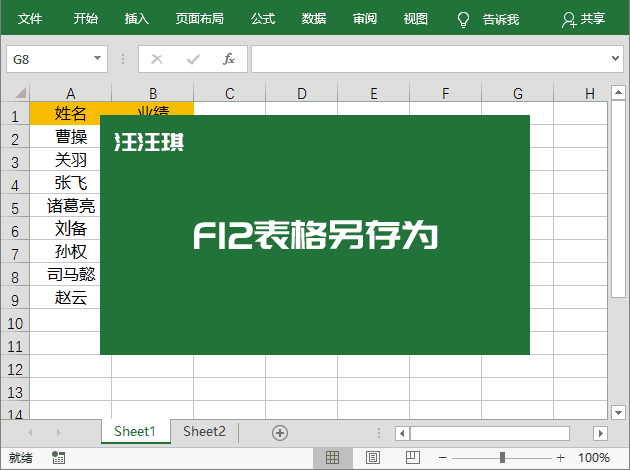Select column F header

(446, 94)
